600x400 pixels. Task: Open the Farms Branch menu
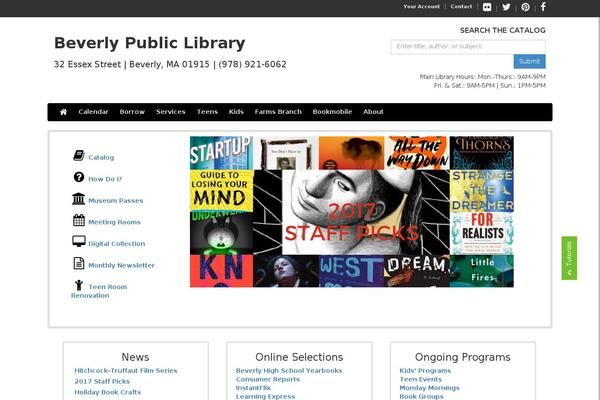[278, 112]
